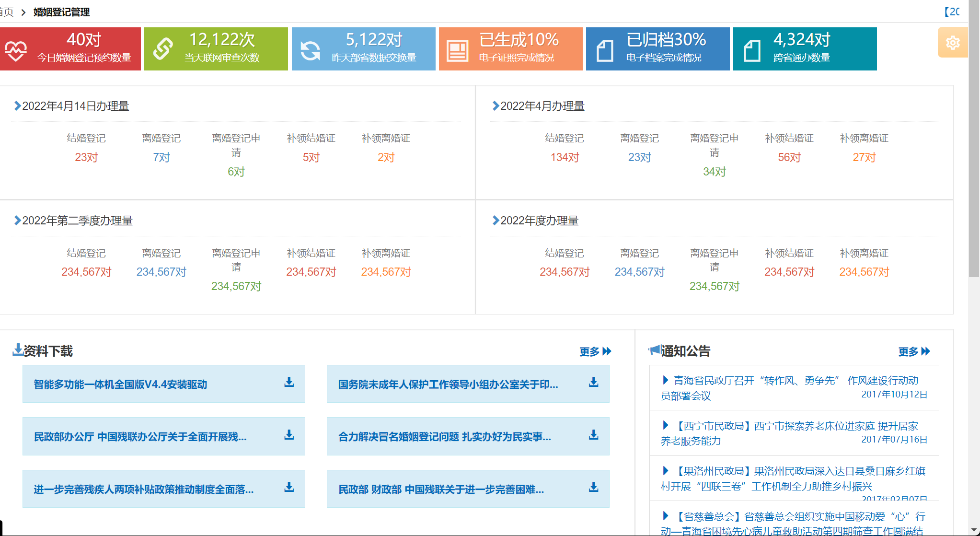This screenshot has width=980, height=536.
Task: Click breadcrumb item 婚姻登记管理
Action: [61, 12]
